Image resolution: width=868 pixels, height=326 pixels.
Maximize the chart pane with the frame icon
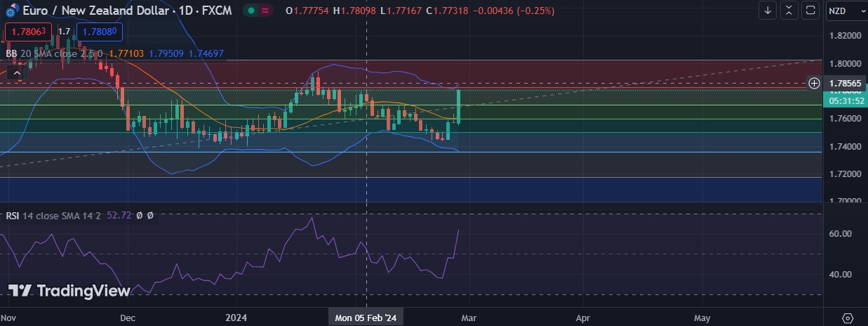810,11
